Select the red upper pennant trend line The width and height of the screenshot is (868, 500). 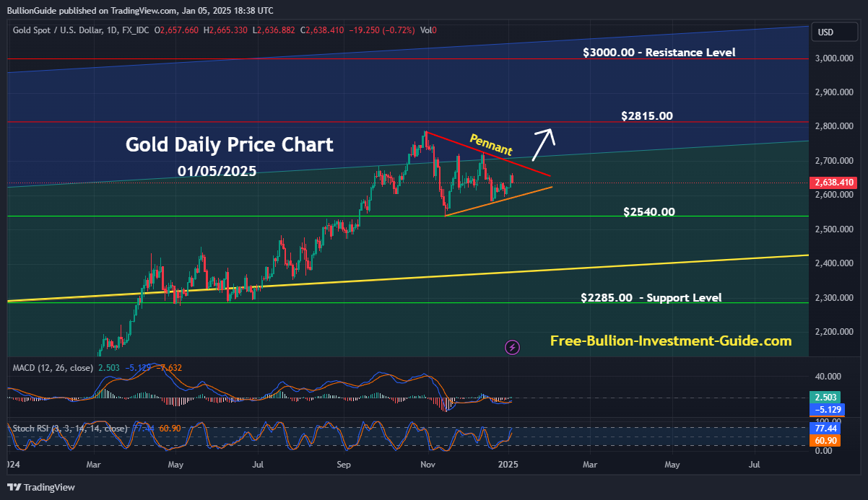pos(488,154)
